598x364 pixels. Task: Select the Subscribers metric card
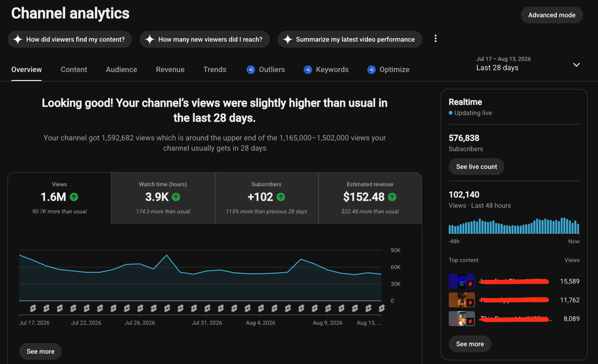point(267,198)
